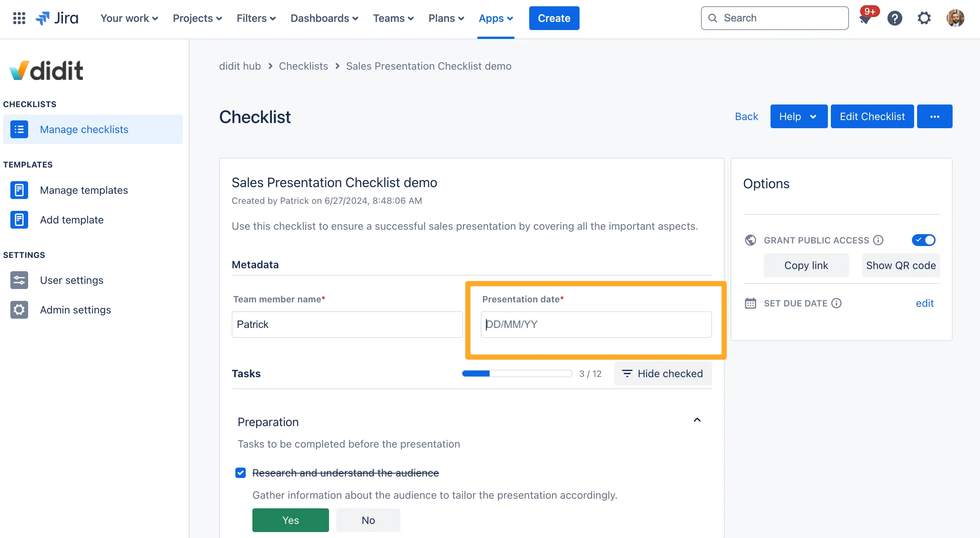Click the Manage templates document icon
The image size is (980, 538).
(x=19, y=190)
